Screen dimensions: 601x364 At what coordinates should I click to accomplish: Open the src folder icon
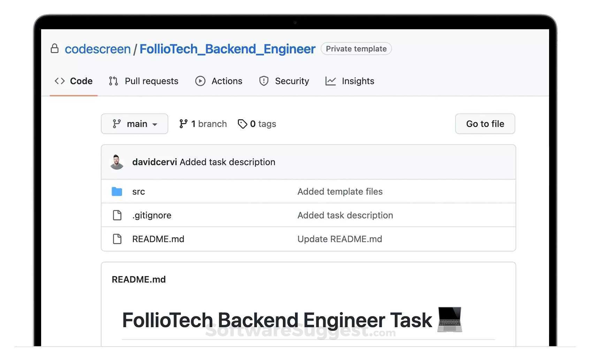point(117,191)
